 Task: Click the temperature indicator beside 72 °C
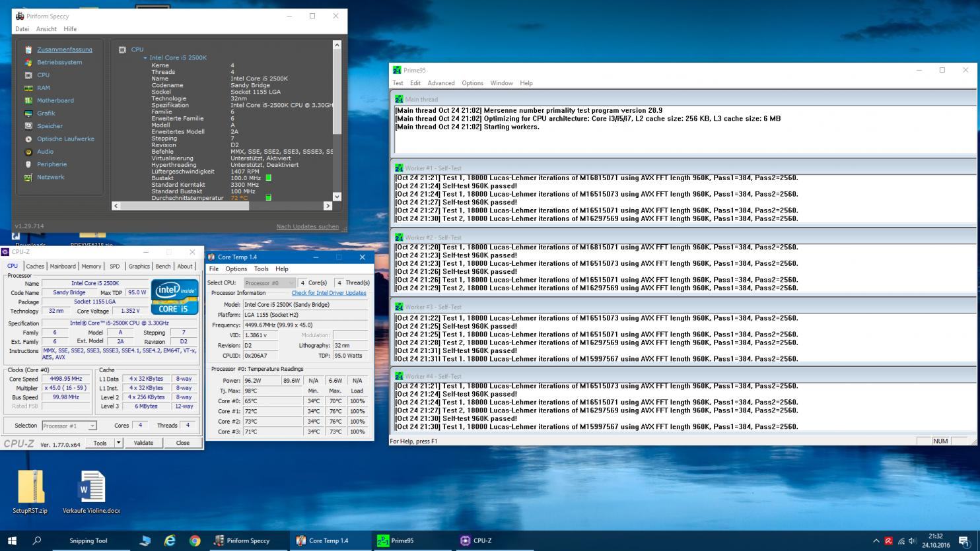[268, 197]
